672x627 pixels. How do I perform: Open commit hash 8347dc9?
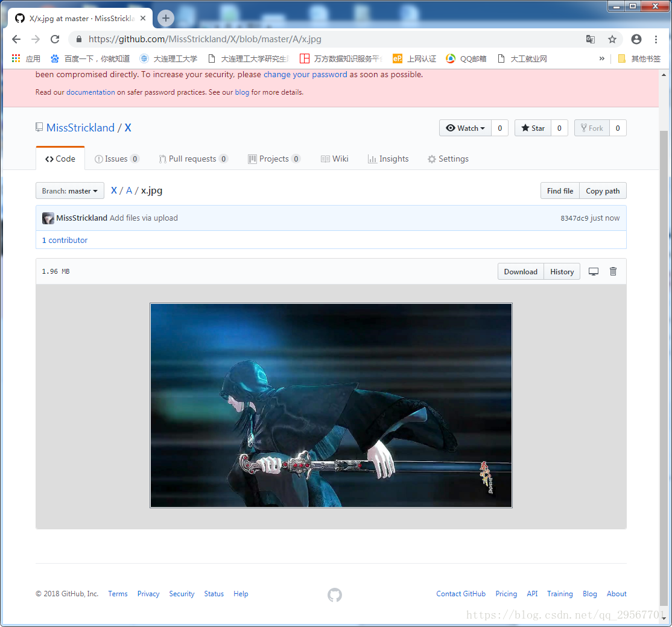click(574, 218)
